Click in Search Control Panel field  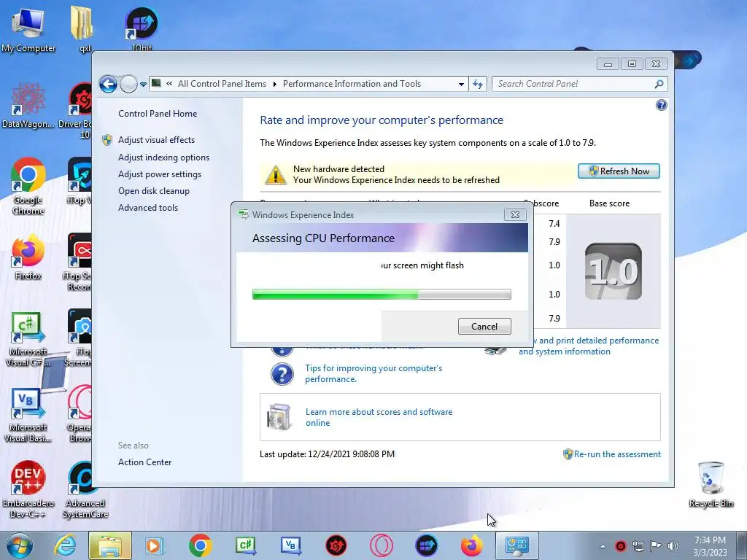tap(572, 85)
